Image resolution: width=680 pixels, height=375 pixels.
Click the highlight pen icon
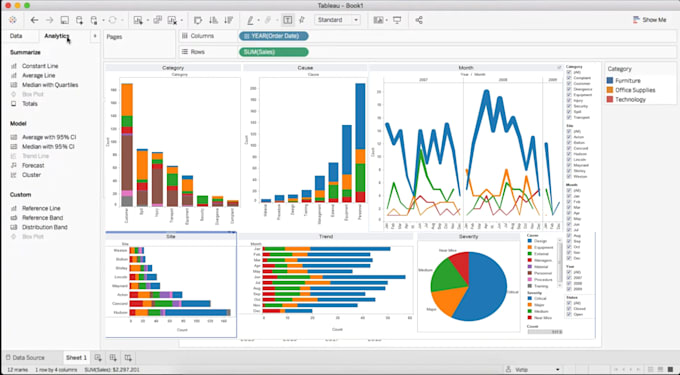click(250, 20)
